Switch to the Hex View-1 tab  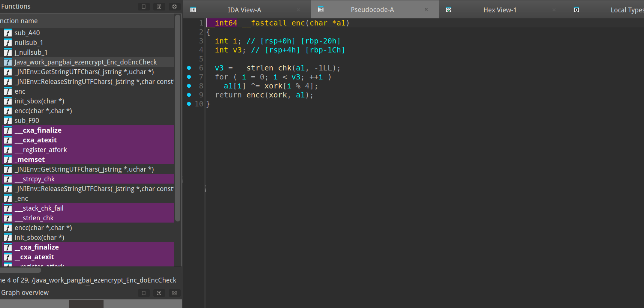(500, 10)
